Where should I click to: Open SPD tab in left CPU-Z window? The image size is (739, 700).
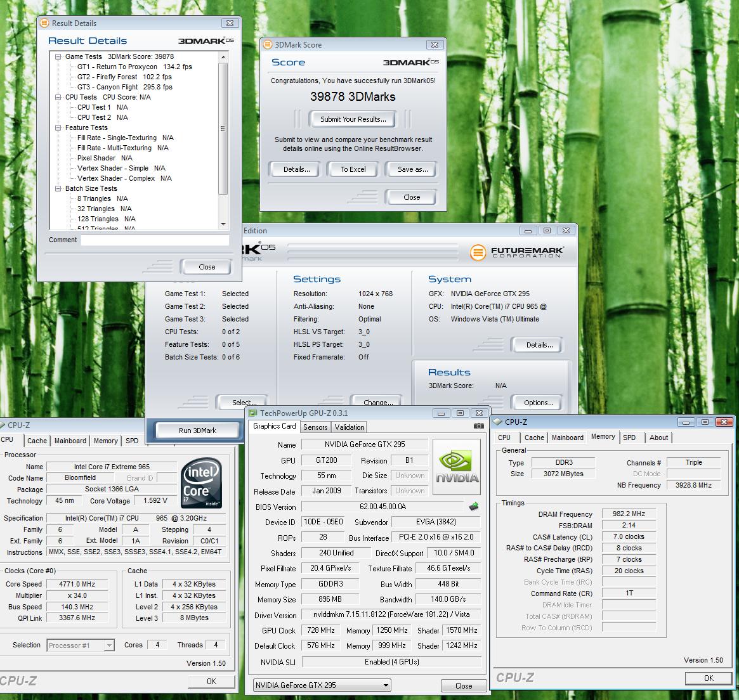coord(131,441)
